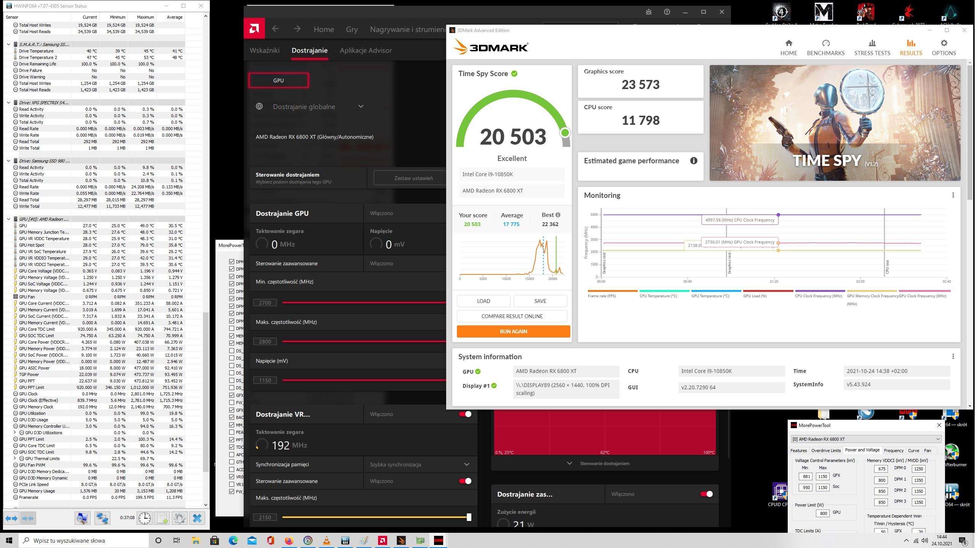
Task: Switch to the Frequency tab in MorePowerTool
Action: click(x=894, y=450)
